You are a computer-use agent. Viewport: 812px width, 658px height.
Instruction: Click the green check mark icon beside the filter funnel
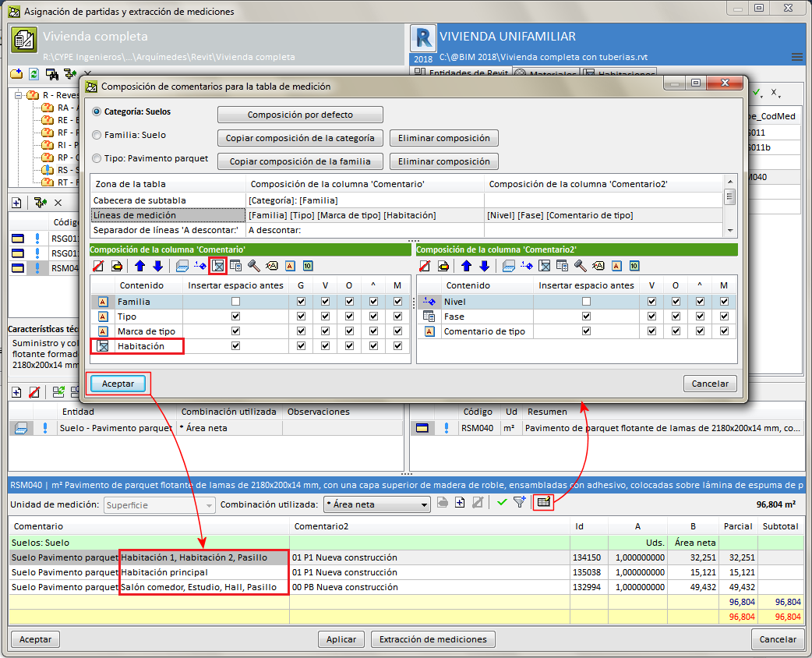point(502,502)
